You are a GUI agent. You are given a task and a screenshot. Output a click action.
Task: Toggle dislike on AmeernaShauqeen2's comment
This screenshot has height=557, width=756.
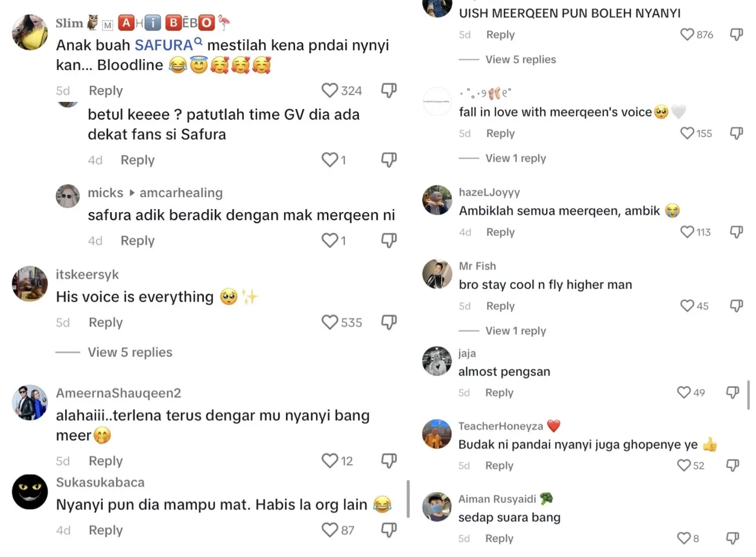coord(389,461)
